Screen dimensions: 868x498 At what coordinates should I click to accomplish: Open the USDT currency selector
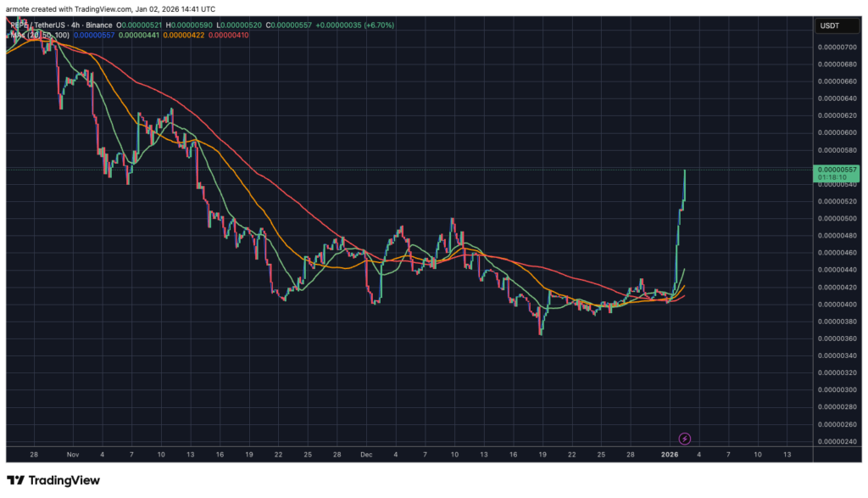pos(828,26)
